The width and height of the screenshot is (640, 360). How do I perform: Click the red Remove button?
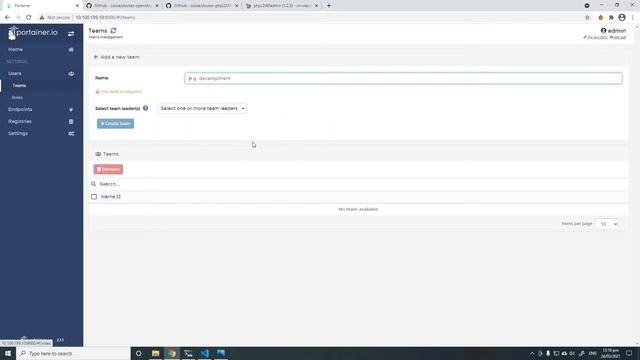pos(108,169)
